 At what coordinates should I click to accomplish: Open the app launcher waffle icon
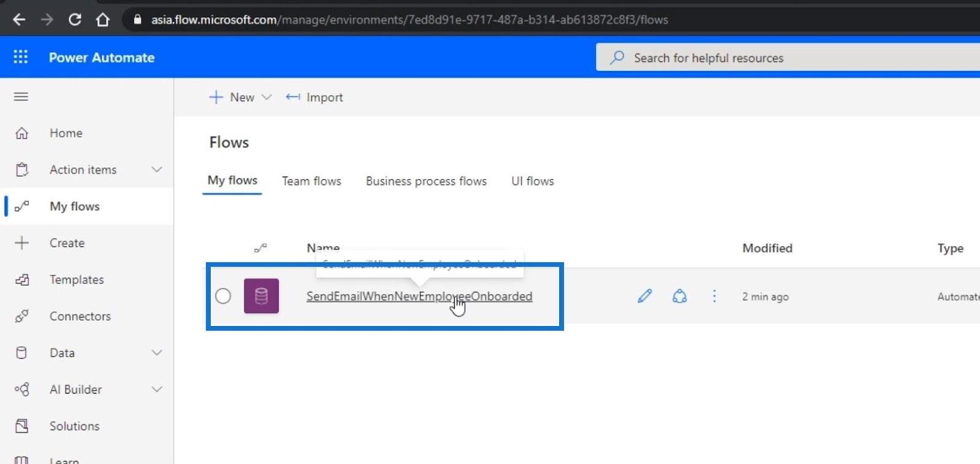[x=21, y=57]
